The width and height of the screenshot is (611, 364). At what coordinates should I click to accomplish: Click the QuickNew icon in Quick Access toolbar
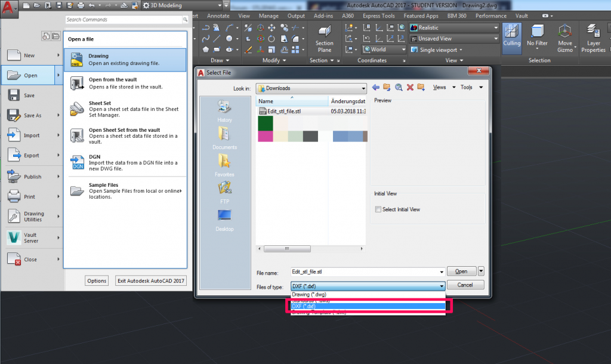26,5
